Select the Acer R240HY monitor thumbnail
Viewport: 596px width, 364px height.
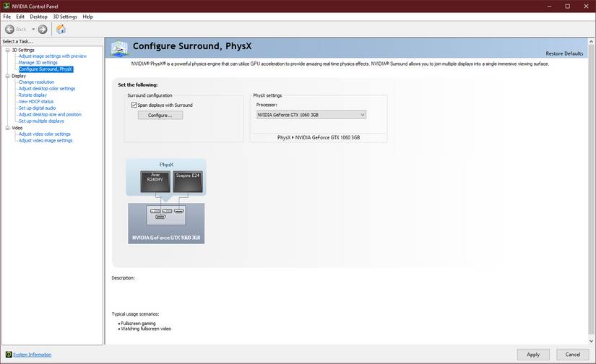pos(155,182)
